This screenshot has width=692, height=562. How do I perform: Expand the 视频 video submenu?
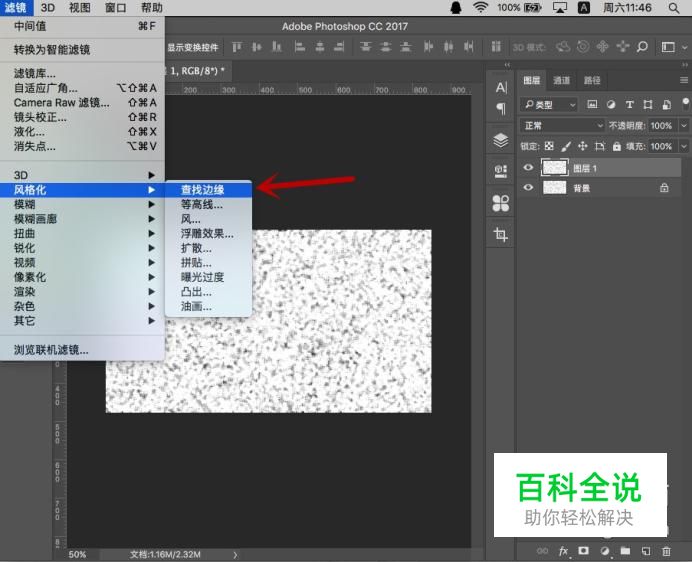(x=82, y=263)
